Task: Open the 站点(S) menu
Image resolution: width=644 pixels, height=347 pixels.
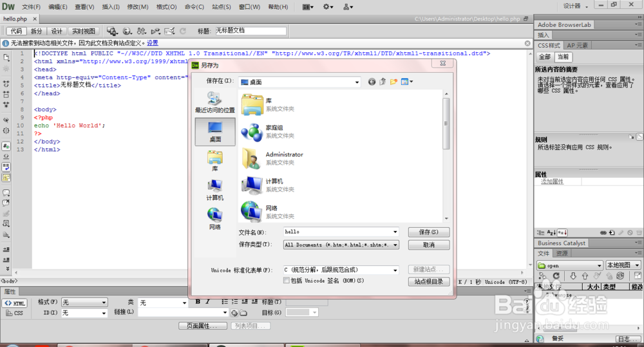Action: click(222, 7)
